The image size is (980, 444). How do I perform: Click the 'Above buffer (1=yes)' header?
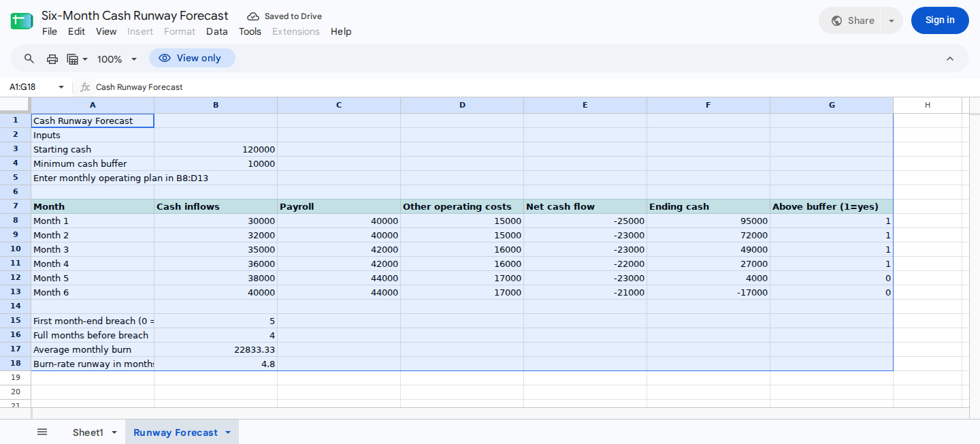click(832, 206)
